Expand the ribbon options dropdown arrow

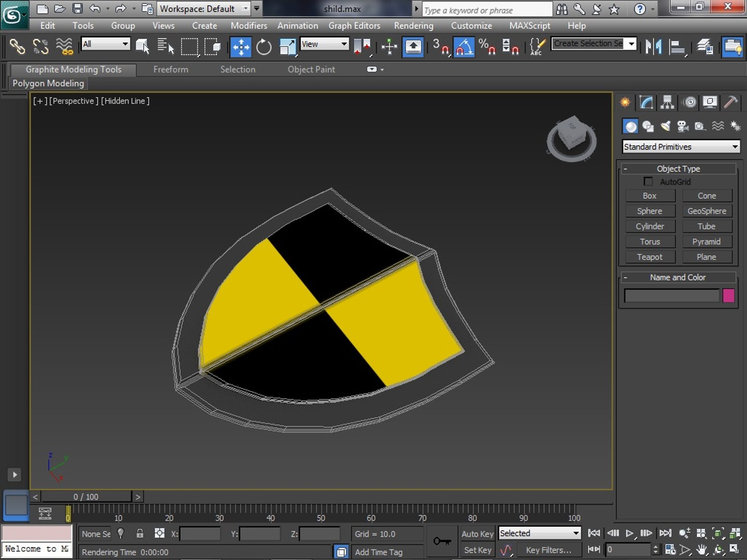click(382, 69)
